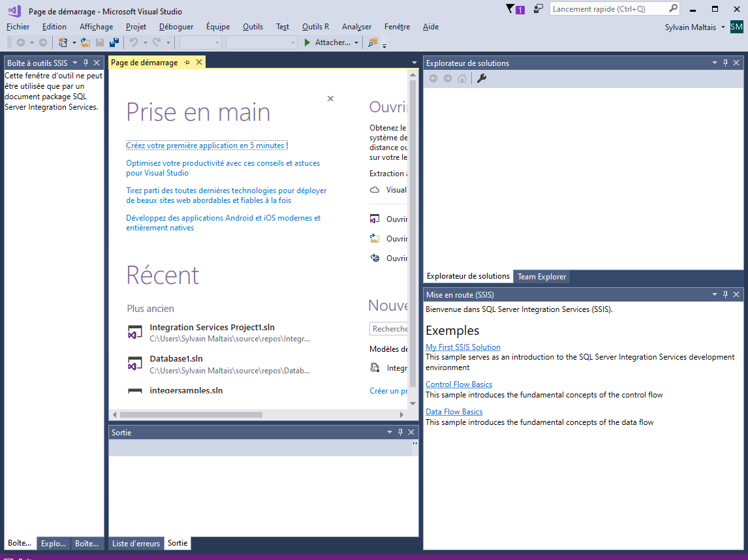Click the navigate backward arrow icon

[x=20, y=42]
